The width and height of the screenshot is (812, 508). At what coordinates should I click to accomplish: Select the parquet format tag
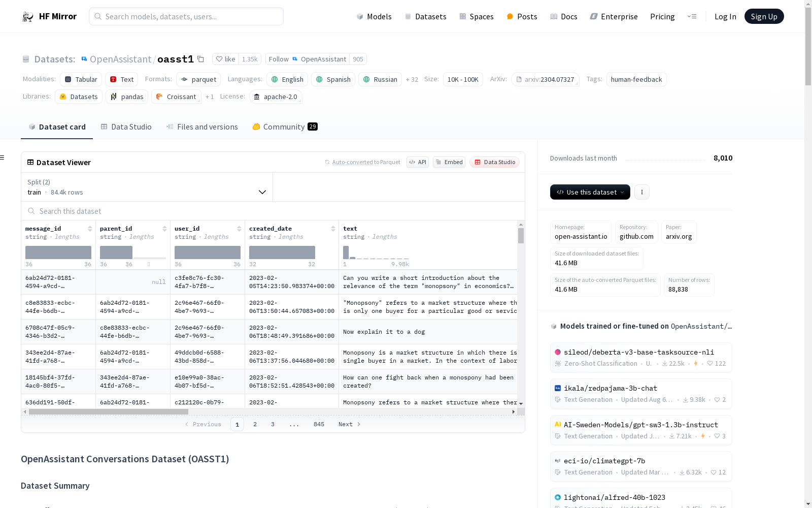(x=198, y=79)
